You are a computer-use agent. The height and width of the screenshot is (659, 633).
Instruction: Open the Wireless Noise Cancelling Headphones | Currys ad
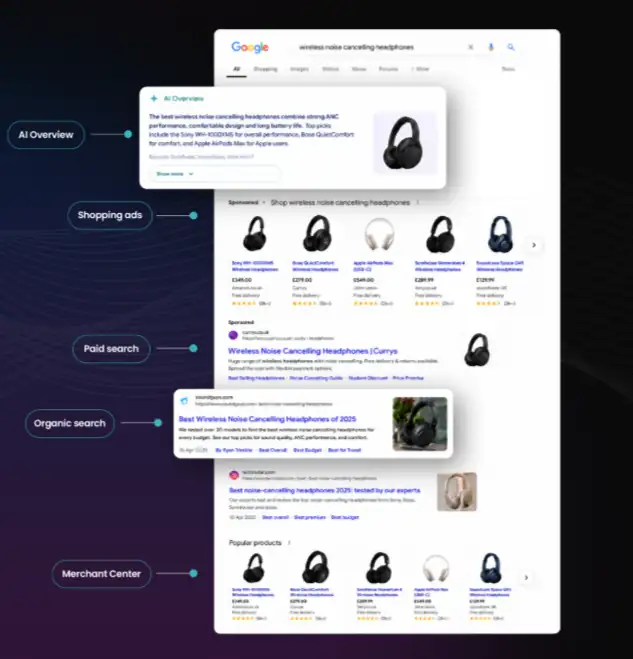pyautogui.click(x=313, y=351)
